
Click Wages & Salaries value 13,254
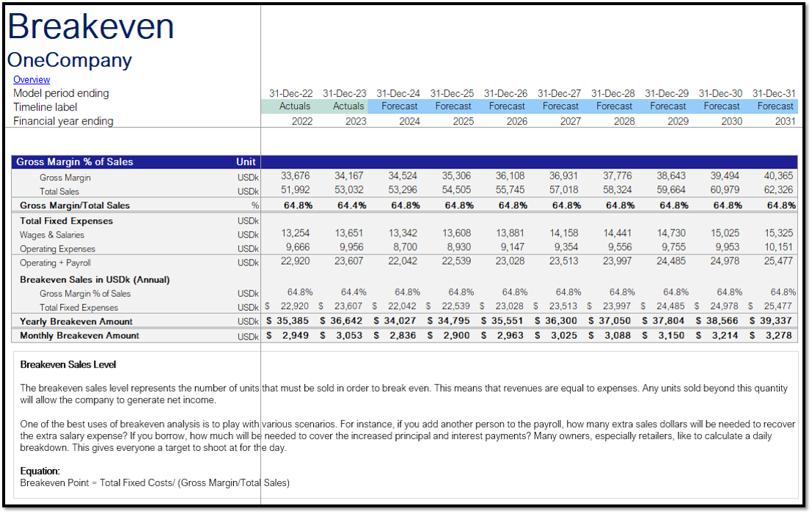(295, 233)
